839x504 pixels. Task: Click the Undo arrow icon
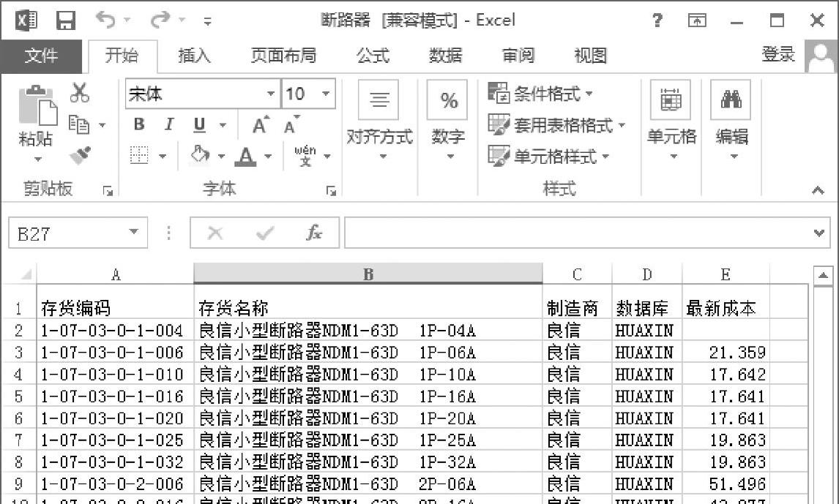(105, 20)
